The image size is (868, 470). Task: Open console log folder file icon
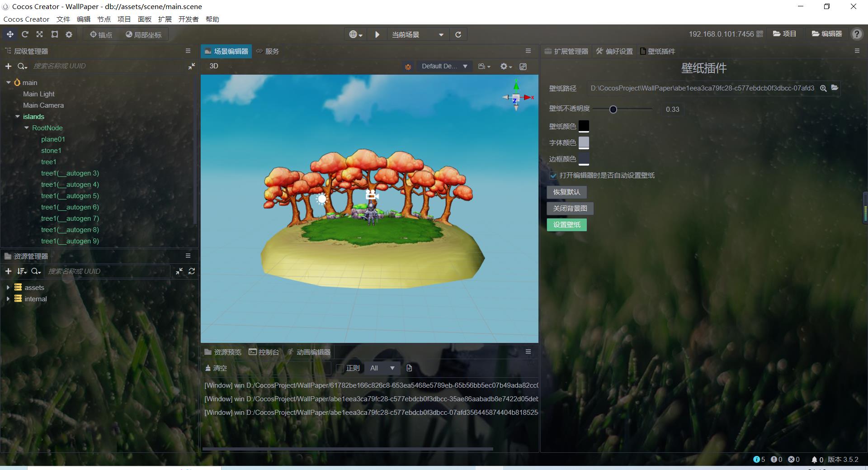click(409, 368)
